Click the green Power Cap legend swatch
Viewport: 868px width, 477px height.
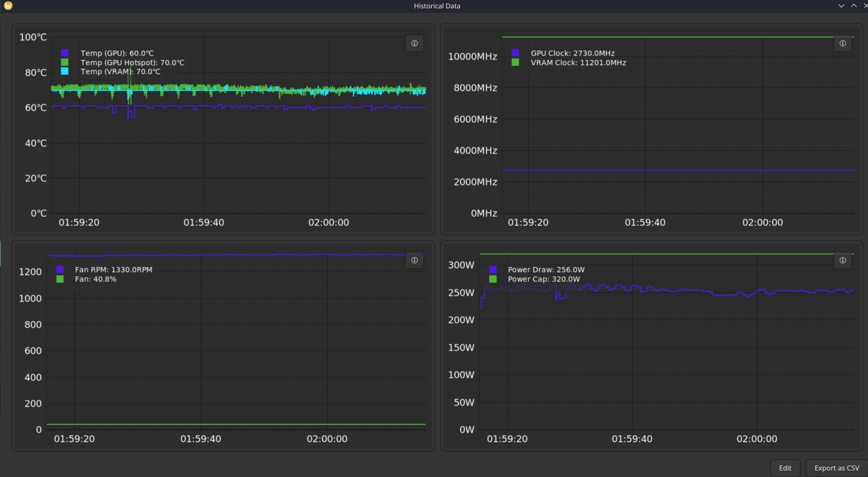[493, 279]
